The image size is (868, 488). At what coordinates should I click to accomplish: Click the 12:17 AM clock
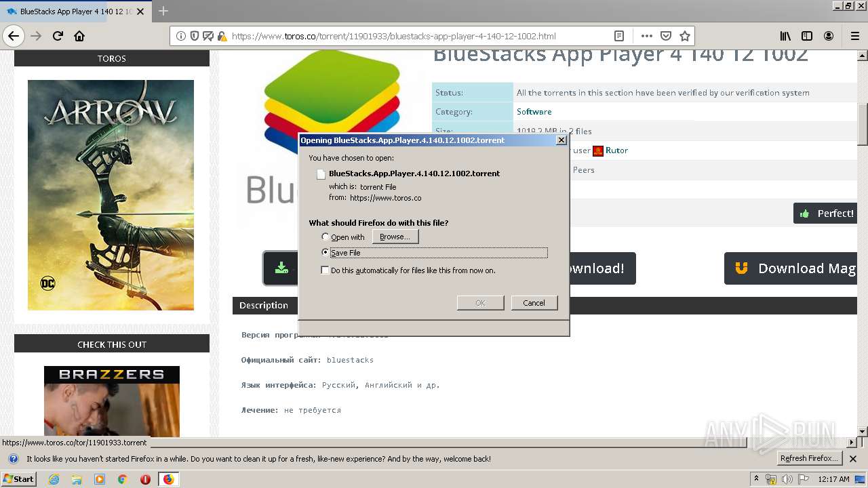pos(833,479)
